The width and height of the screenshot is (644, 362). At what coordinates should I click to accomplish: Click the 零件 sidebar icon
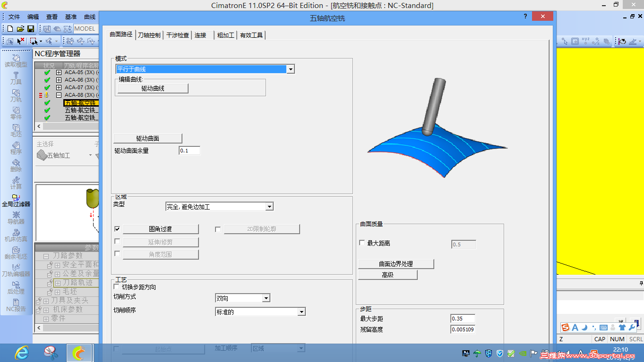(x=16, y=113)
